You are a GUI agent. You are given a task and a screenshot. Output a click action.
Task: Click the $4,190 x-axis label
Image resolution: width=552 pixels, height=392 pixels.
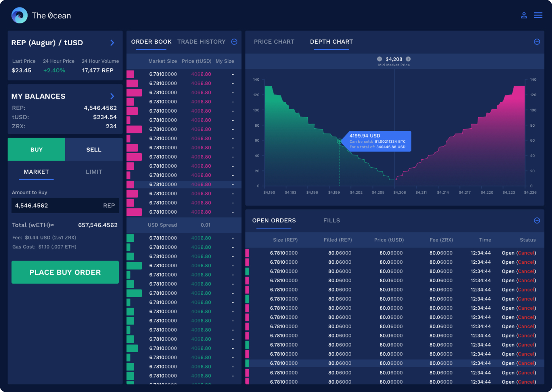tap(269, 192)
